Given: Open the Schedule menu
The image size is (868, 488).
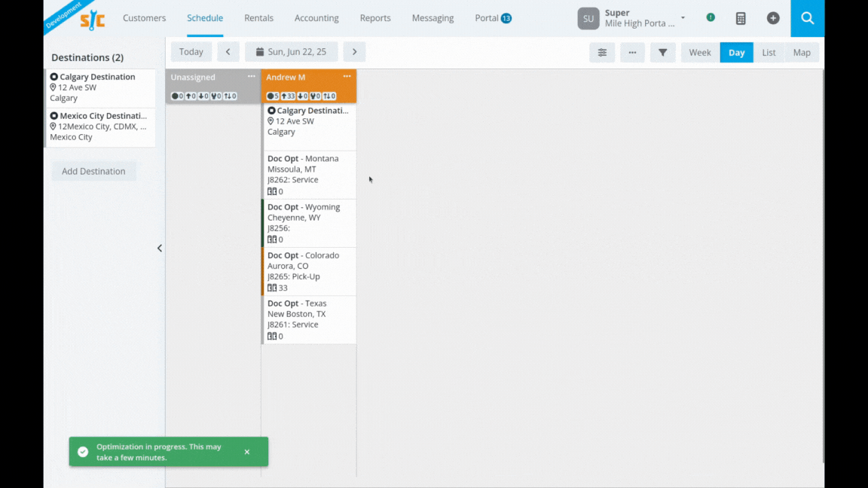Looking at the screenshot, I should pos(205,18).
